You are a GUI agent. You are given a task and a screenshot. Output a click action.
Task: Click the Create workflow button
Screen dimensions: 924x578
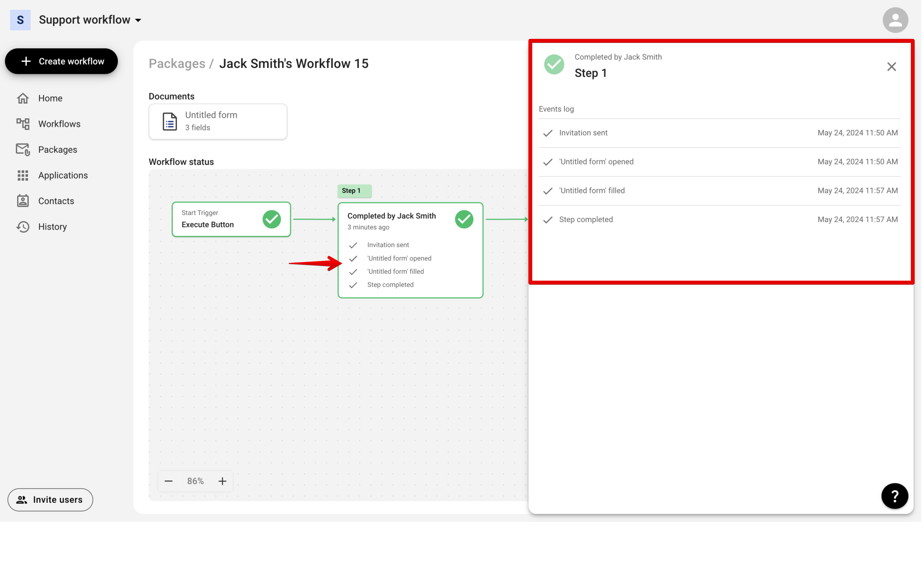[x=61, y=61]
